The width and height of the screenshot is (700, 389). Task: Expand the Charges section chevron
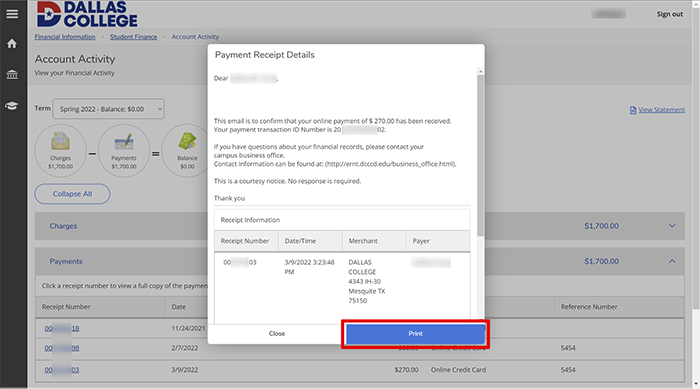672,226
